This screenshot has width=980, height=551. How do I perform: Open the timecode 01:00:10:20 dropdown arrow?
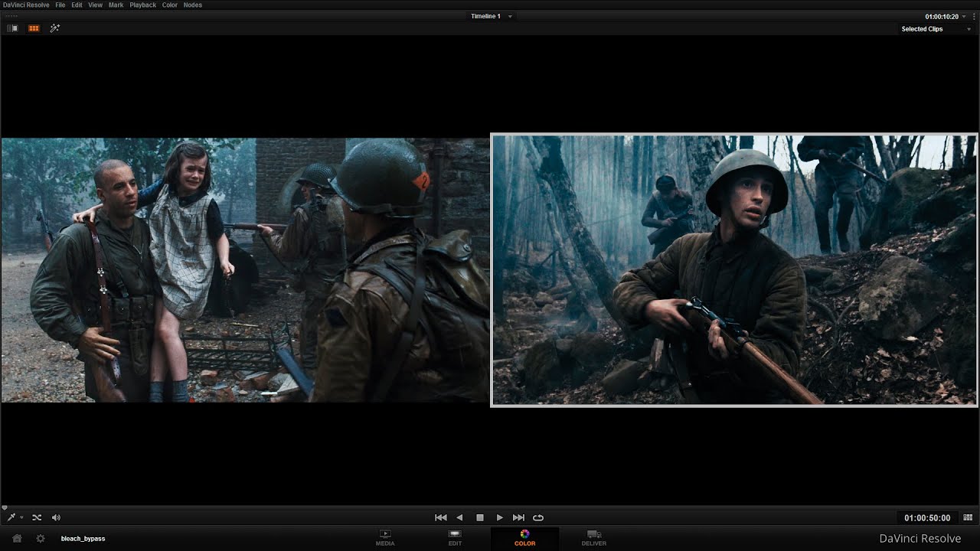pyautogui.click(x=964, y=16)
